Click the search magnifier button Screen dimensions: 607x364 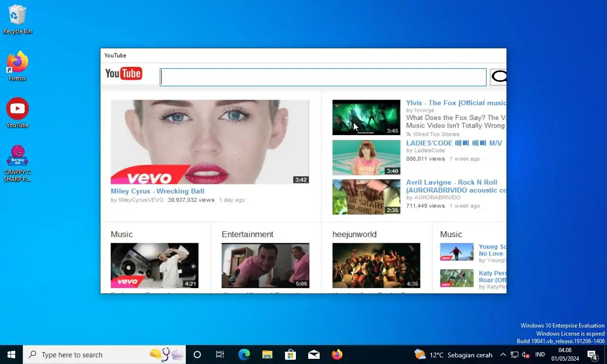pyautogui.click(x=498, y=77)
